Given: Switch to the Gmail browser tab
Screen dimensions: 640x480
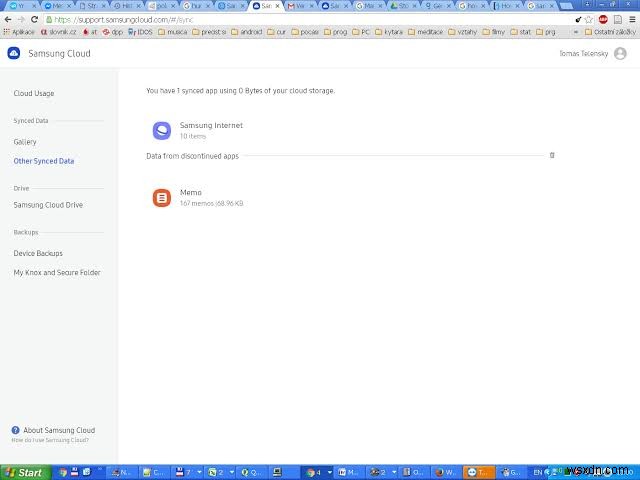Looking at the screenshot, I should [x=300, y=6].
